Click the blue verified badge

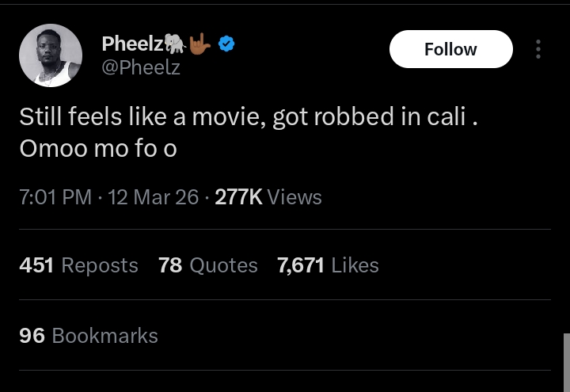226,46
